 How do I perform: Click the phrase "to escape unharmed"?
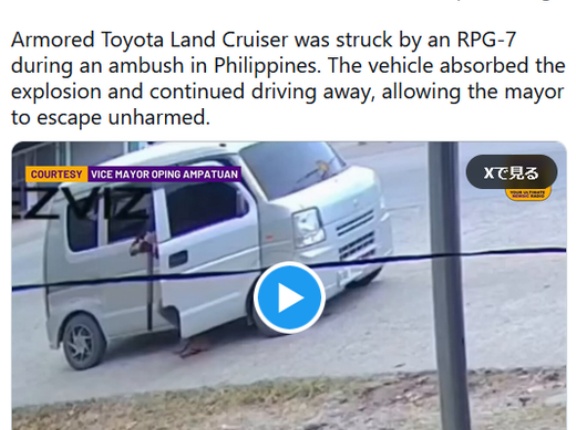tap(110, 118)
